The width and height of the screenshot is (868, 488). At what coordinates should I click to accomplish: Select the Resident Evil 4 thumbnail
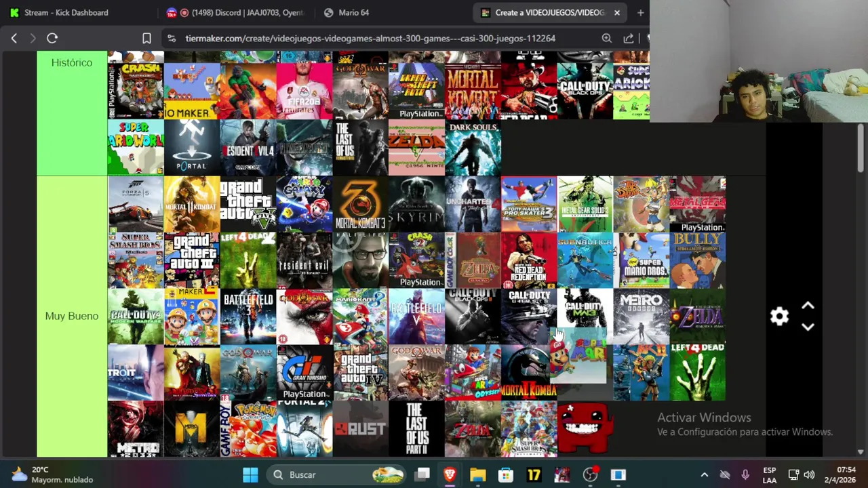coord(248,147)
